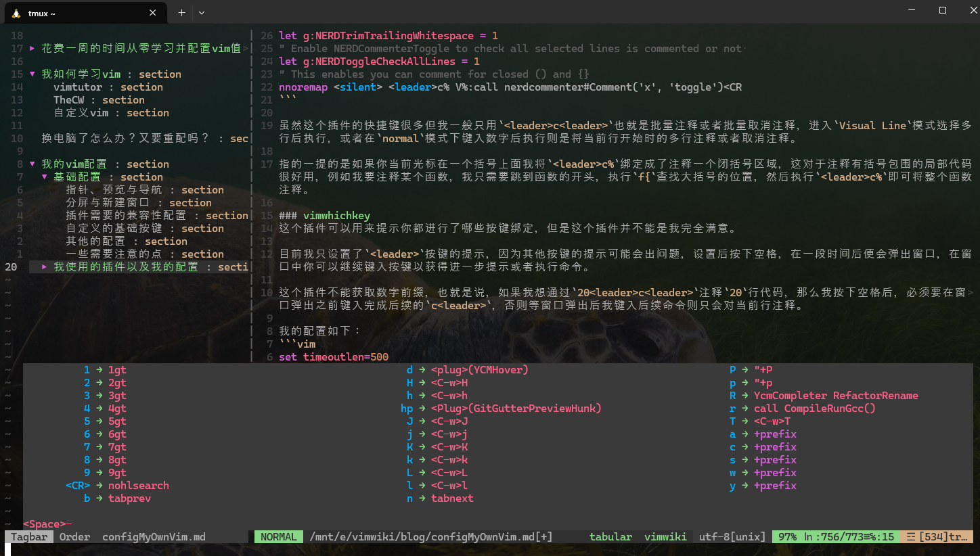Click the Tagbar label in status line
Viewport: 980px width, 556px height.
tap(29, 537)
